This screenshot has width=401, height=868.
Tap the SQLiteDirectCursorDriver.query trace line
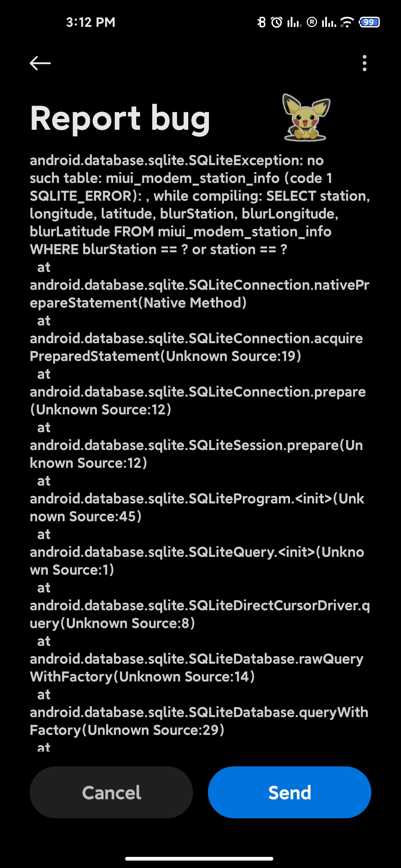200,614
